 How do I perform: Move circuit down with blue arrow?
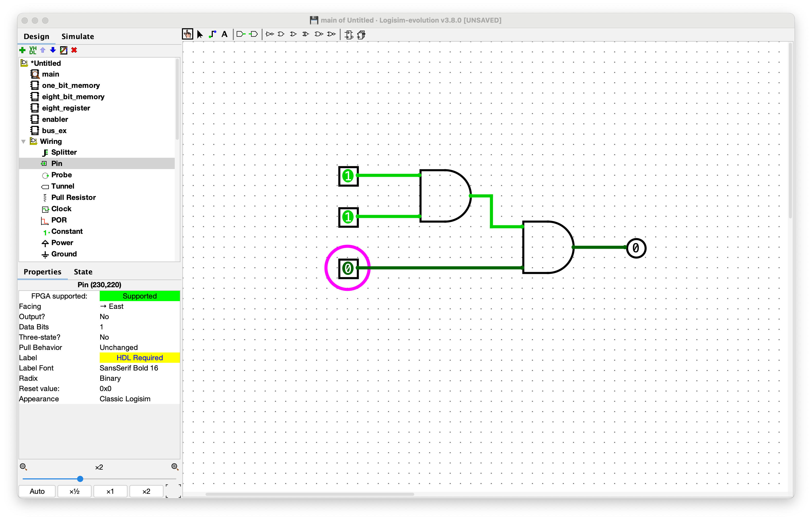coord(53,50)
